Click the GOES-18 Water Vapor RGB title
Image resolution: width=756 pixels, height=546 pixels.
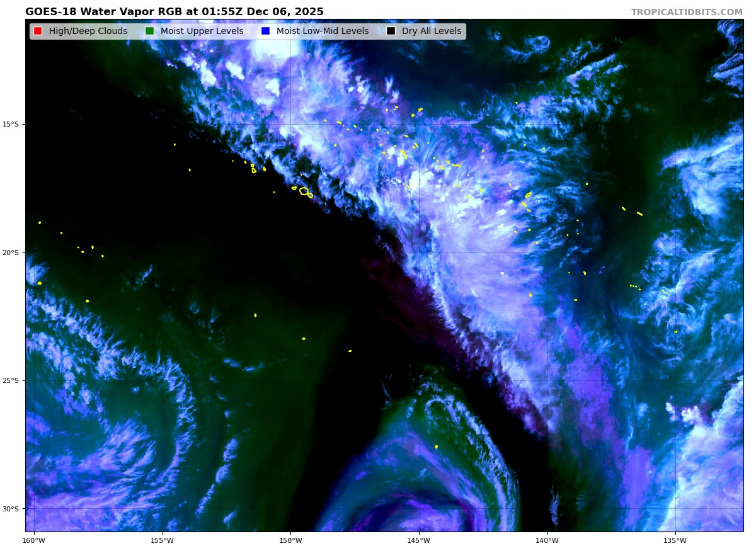point(175,12)
